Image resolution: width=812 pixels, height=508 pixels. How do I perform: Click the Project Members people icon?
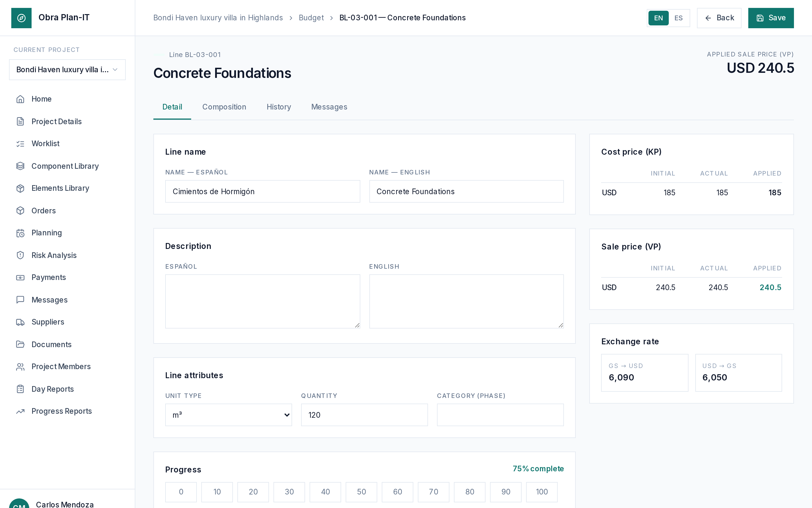21,367
